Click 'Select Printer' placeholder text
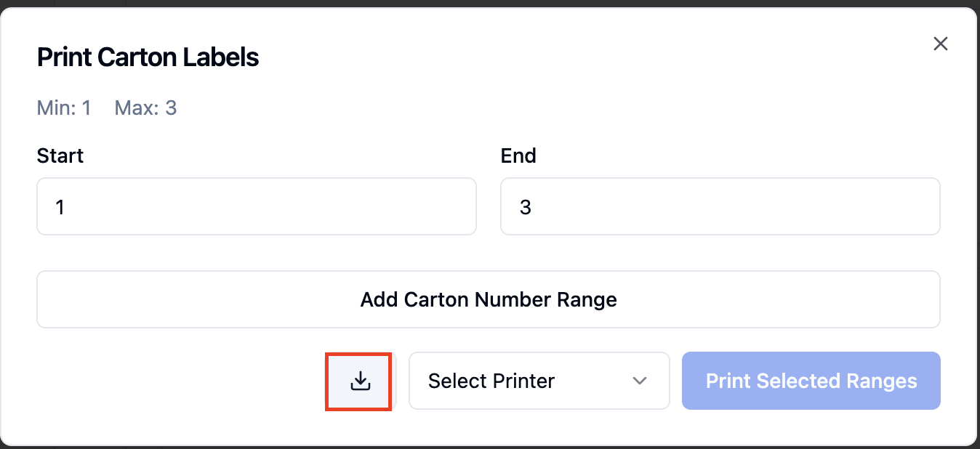980x449 pixels. [491, 381]
